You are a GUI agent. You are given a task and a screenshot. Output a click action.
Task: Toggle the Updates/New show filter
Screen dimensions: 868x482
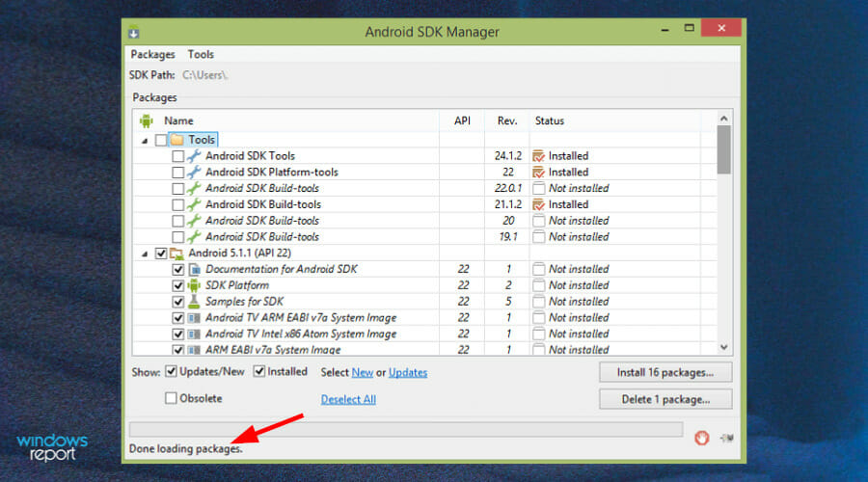[x=172, y=371]
